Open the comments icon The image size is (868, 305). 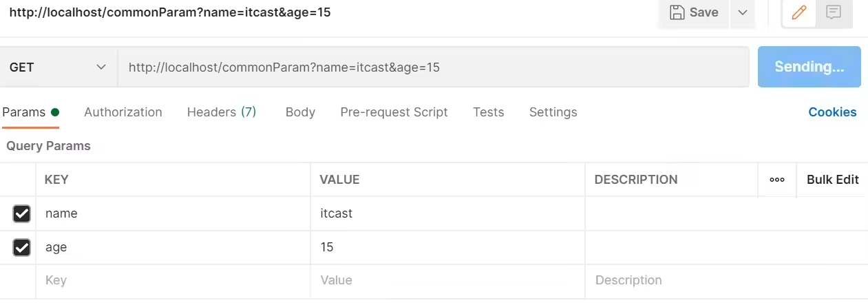(x=834, y=12)
